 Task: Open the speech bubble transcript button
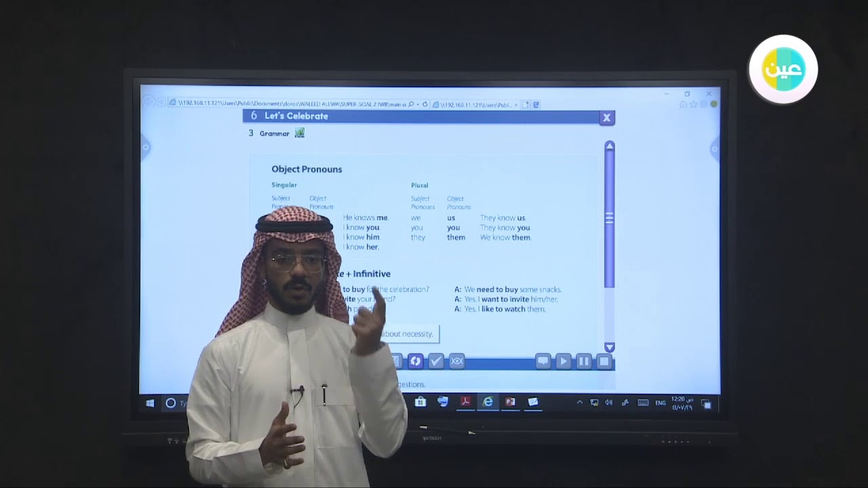click(x=542, y=361)
